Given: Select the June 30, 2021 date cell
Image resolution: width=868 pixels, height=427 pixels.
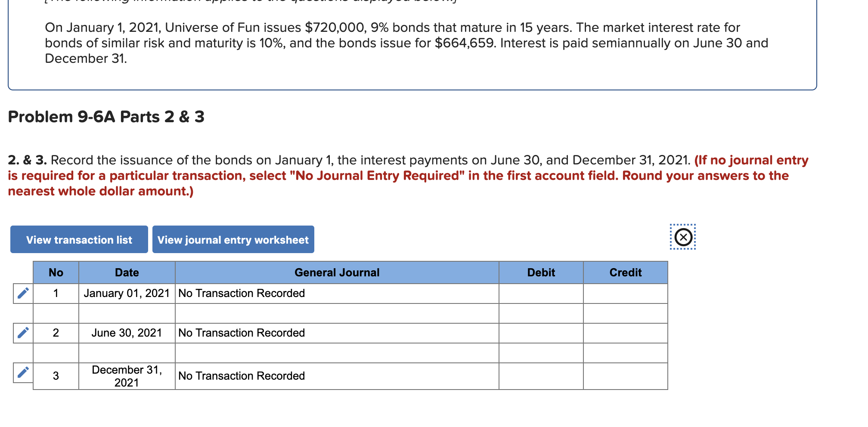Looking at the screenshot, I should (126, 332).
